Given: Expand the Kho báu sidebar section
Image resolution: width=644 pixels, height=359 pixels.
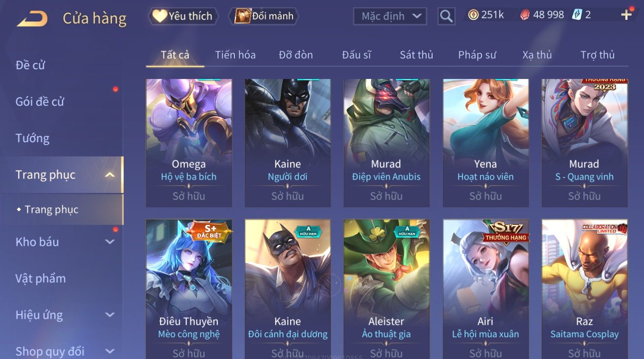Looking at the screenshot, I should tap(110, 242).
